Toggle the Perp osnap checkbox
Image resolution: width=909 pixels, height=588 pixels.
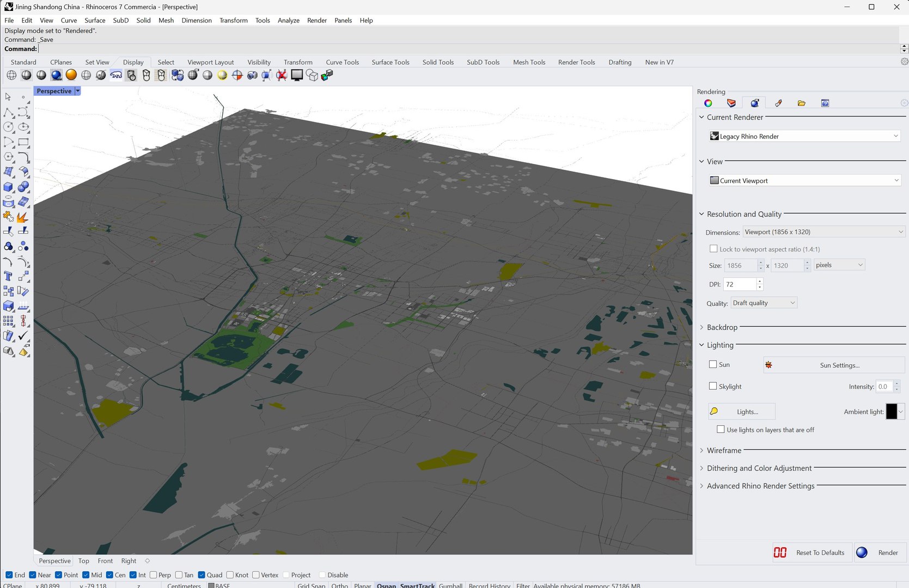click(x=154, y=575)
